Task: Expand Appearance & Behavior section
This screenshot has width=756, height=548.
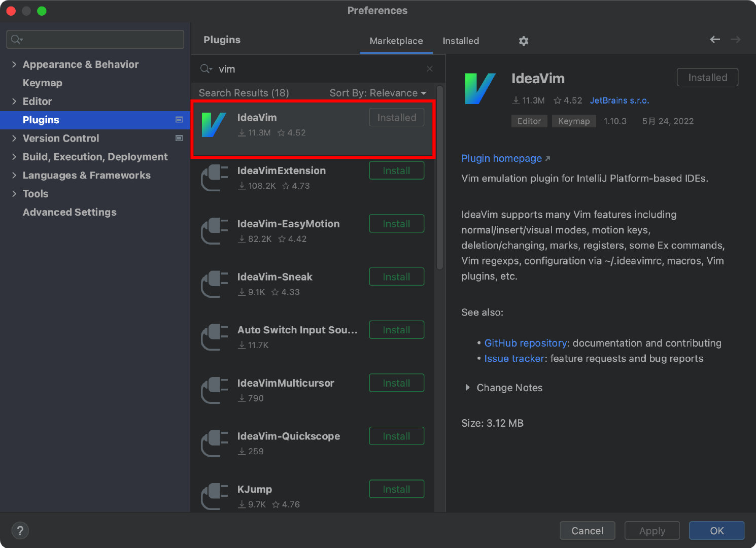Action: click(x=14, y=64)
